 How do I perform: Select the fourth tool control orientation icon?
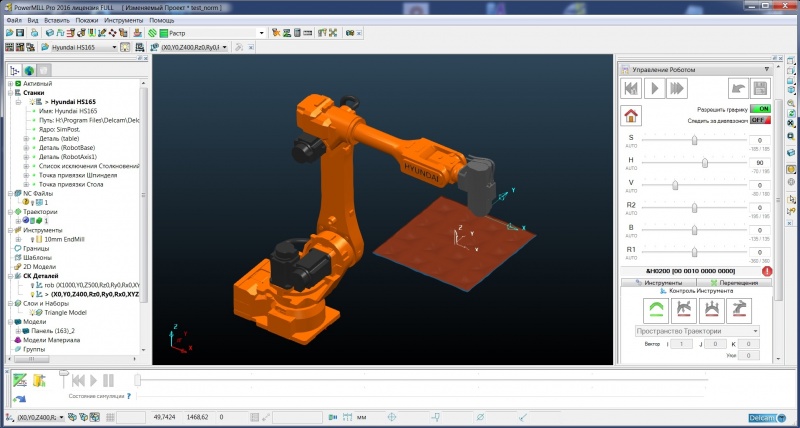click(739, 311)
